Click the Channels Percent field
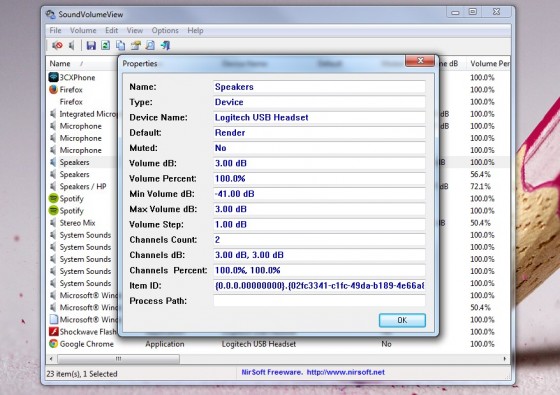The height and width of the screenshot is (395, 560). [x=319, y=270]
